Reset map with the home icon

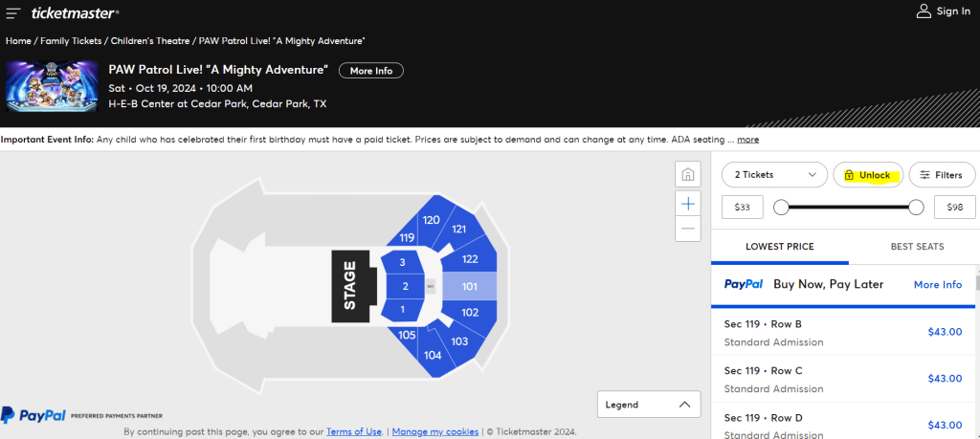pyautogui.click(x=687, y=175)
